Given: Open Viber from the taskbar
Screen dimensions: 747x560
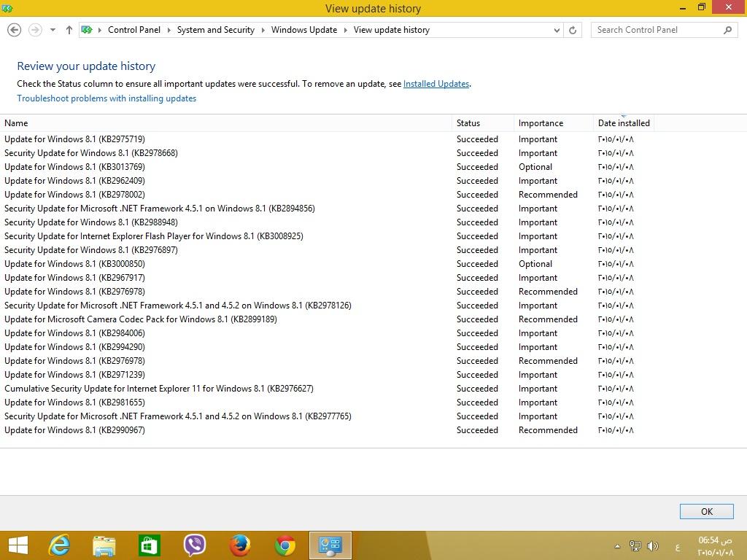Looking at the screenshot, I should point(194,545).
